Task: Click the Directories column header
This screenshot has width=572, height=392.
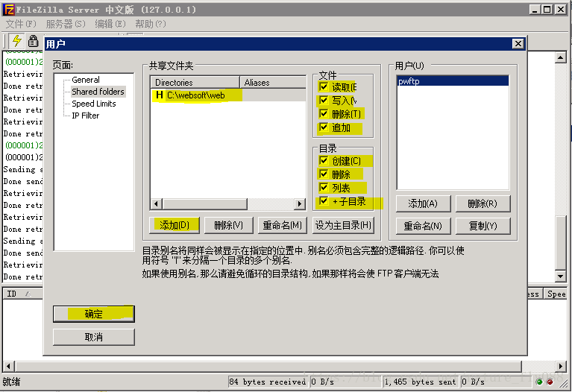Action: 195,83
